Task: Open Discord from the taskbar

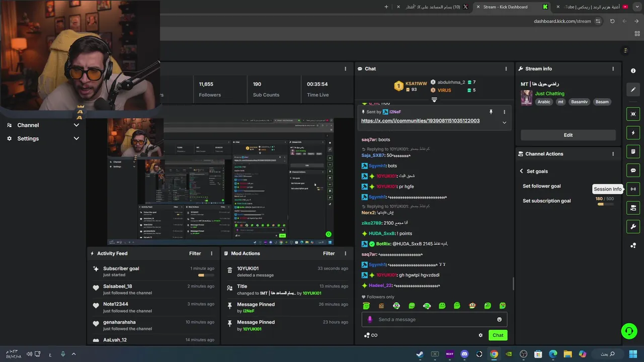Action: [464, 354]
